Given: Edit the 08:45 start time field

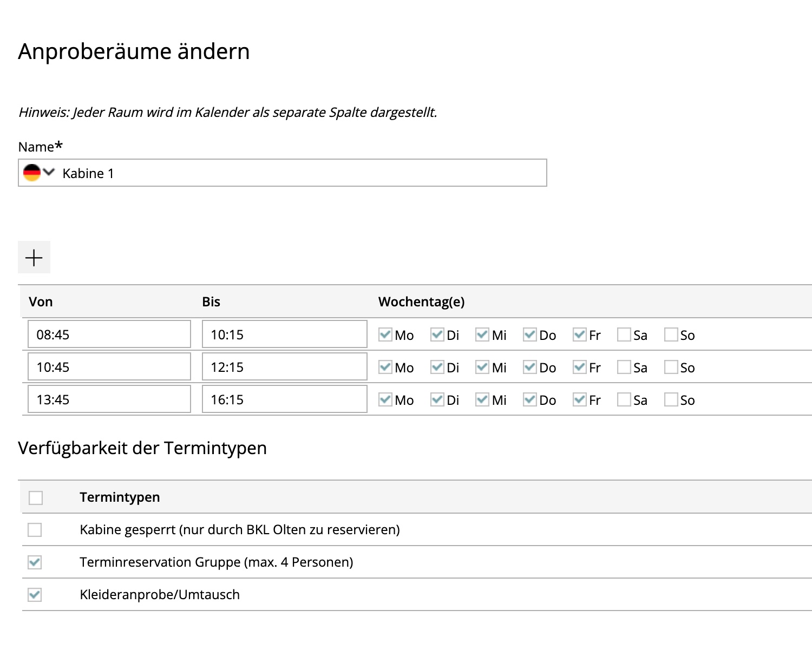Looking at the screenshot, I should tap(109, 334).
